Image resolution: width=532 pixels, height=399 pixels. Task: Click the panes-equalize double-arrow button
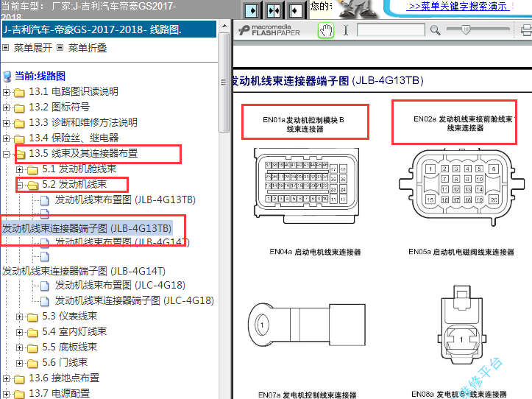click(x=274, y=10)
